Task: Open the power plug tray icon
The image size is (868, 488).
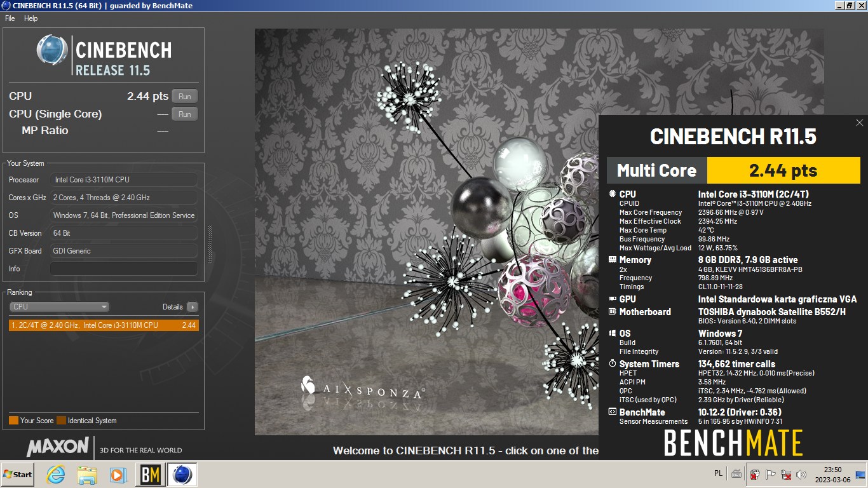Action: pos(755,475)
